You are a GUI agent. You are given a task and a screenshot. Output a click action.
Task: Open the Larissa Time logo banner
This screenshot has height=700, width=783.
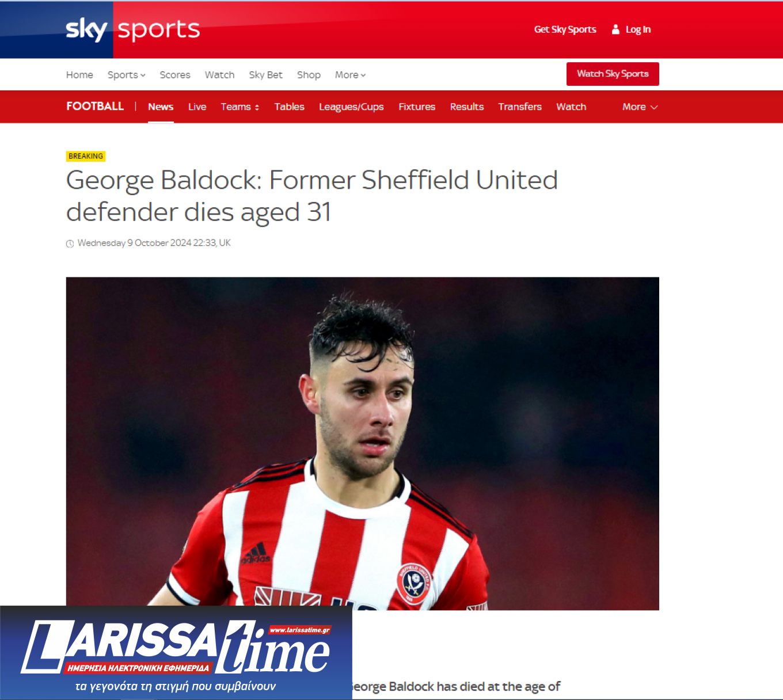click(176, 653)
